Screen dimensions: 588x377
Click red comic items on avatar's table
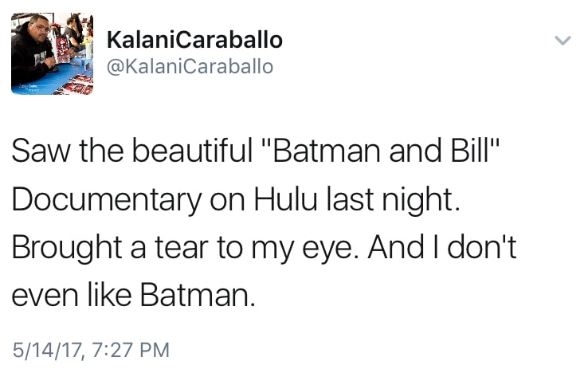pyautogui.click(x=76, y=84)
